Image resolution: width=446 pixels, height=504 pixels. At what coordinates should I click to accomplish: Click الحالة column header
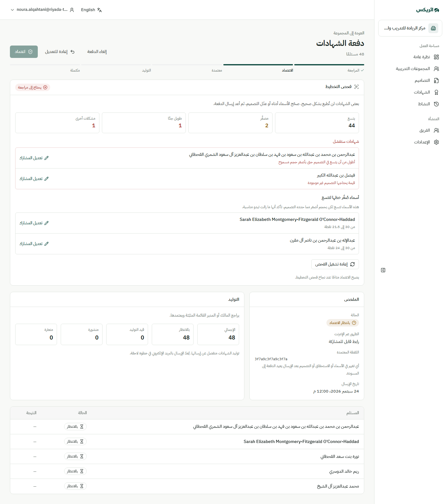click(x=82, y=413)
